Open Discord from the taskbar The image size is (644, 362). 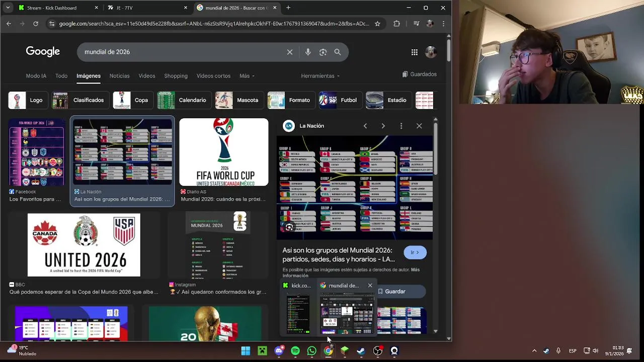279,351
